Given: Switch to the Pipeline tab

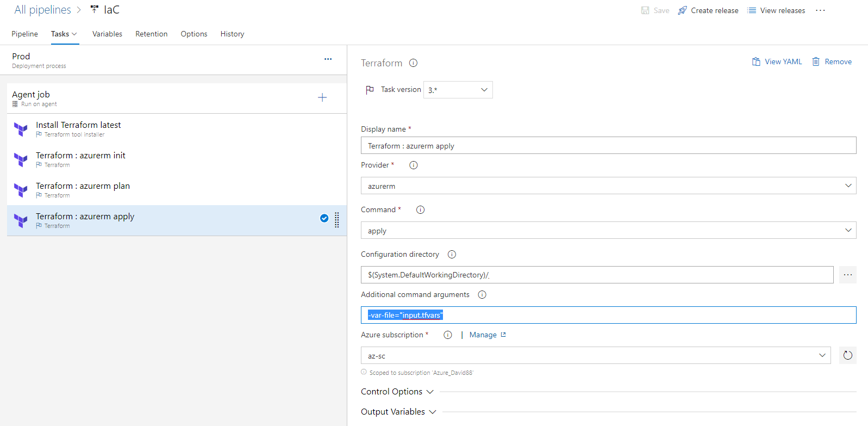Looking at the screenshot, I should click(25, 34).
